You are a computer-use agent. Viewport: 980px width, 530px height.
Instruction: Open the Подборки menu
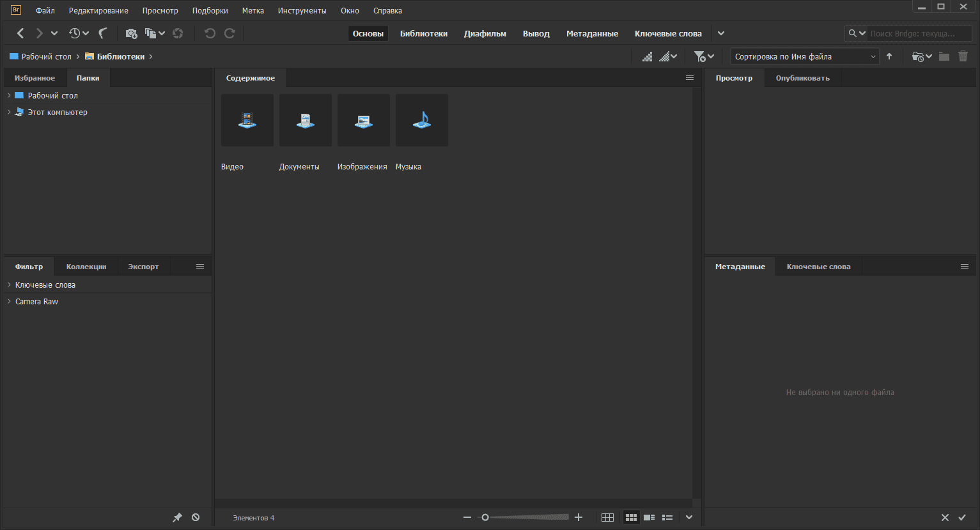pyautogui.click(x=210, y=11)
